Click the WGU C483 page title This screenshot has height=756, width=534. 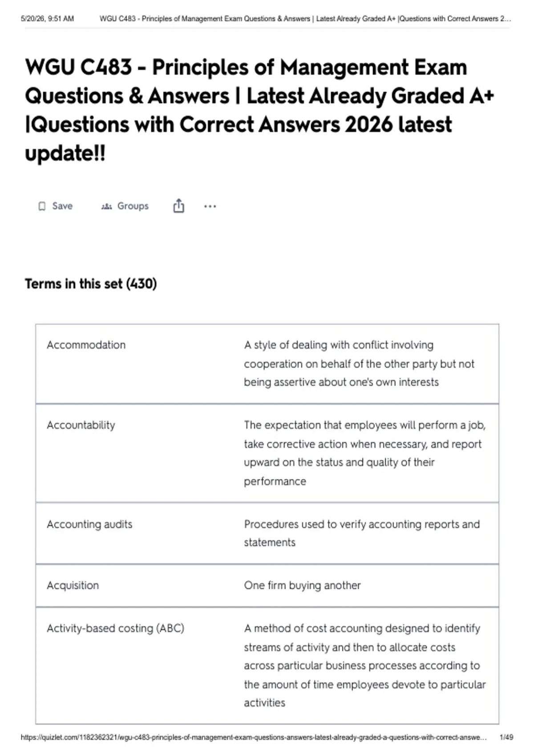[x=259, y=110]
